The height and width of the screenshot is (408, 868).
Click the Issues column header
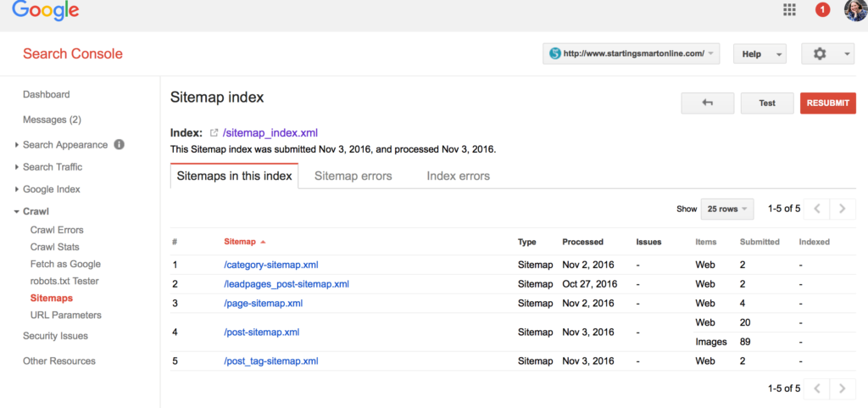(x=648, y=242)
